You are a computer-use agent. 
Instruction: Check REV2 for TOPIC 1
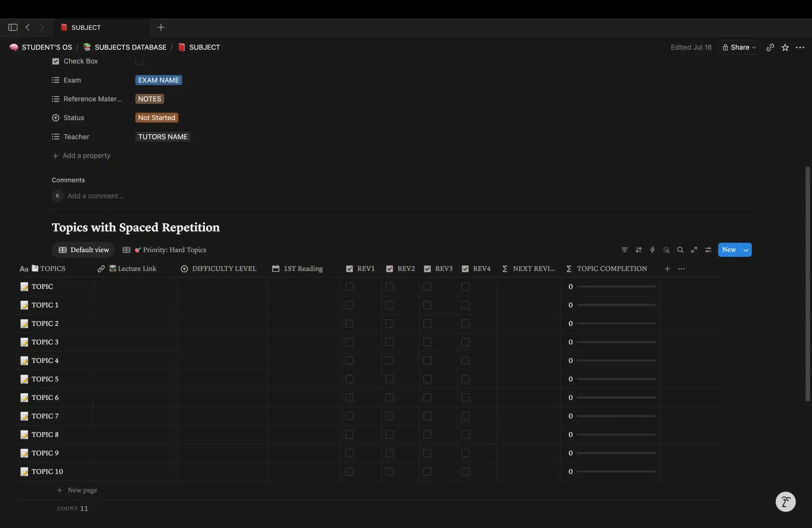389,305
